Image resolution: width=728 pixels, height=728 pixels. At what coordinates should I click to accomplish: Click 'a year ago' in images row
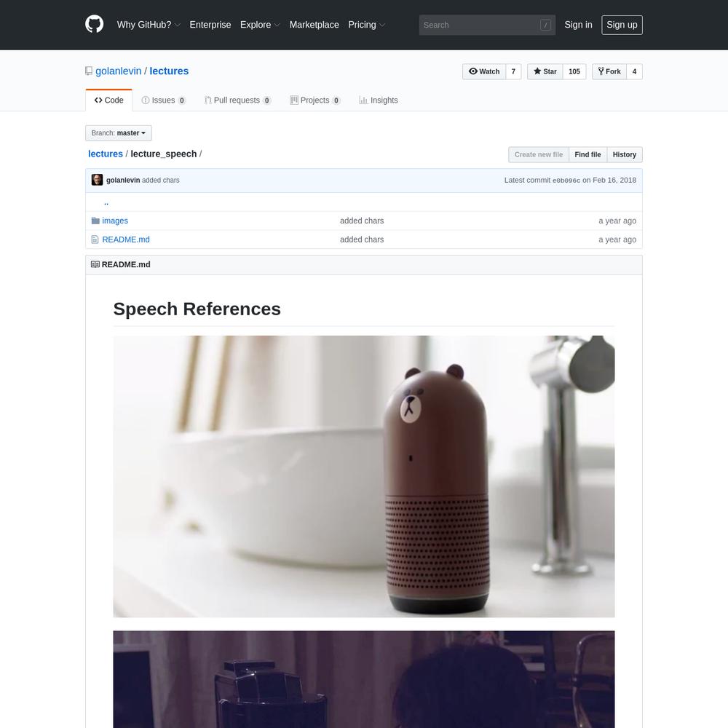[617, 221]
